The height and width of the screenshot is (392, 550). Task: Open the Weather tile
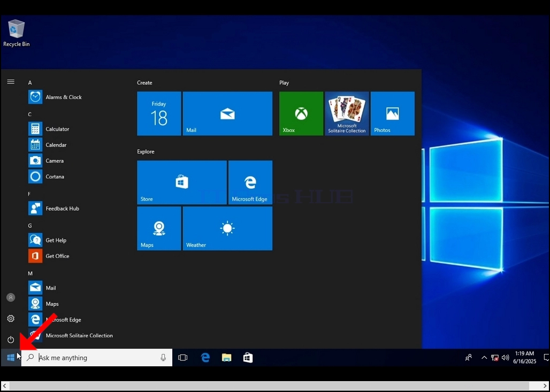point(227,228)
